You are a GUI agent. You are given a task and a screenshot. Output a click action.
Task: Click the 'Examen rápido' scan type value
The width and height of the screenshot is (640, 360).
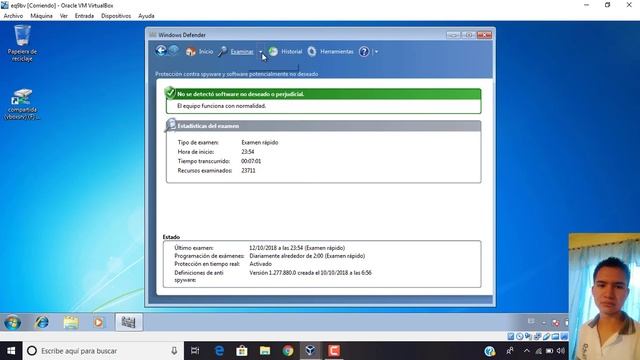(x=260, y=142)
